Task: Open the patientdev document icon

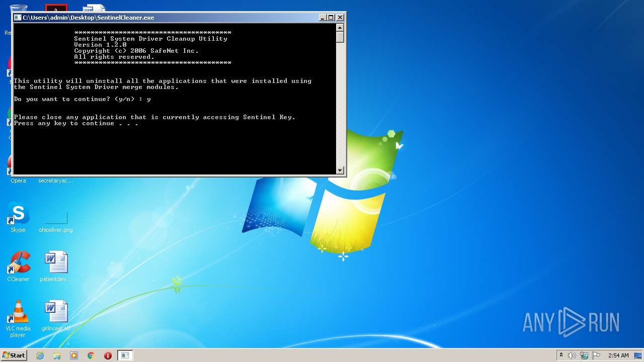Action: tap(56, 266)
